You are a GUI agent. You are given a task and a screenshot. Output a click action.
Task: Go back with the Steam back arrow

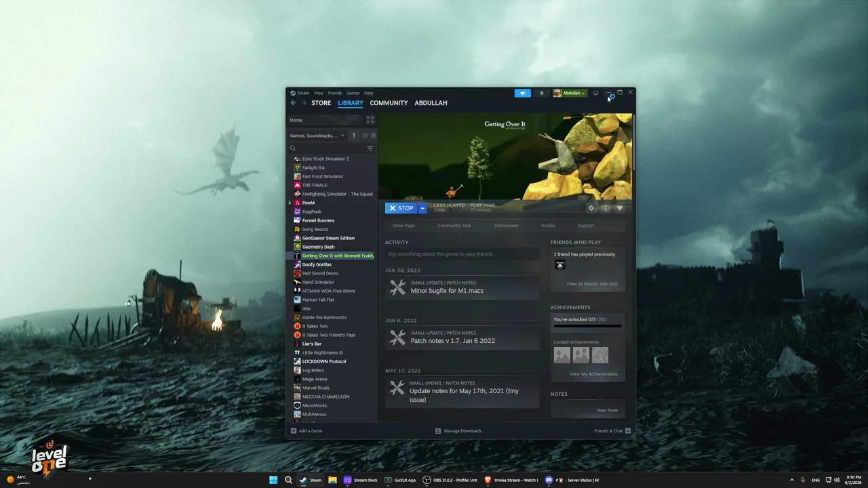(293, 103)
